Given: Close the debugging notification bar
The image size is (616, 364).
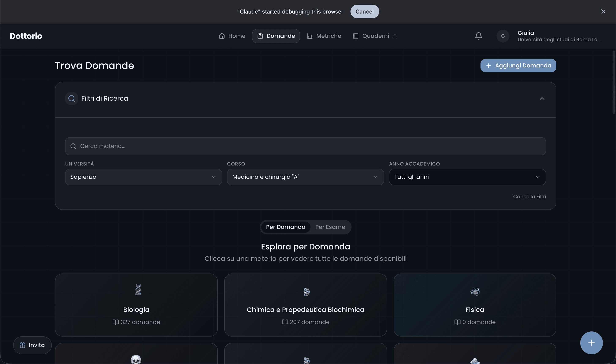Looking at the screenshot, I should click(603, 12).
